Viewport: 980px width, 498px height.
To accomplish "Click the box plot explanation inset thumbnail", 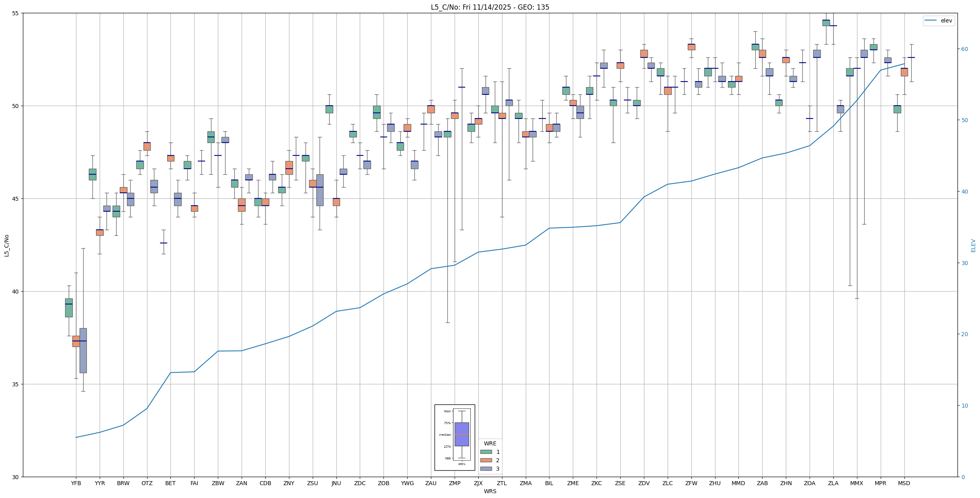I will pyautogui.click(x=455, y=437).
